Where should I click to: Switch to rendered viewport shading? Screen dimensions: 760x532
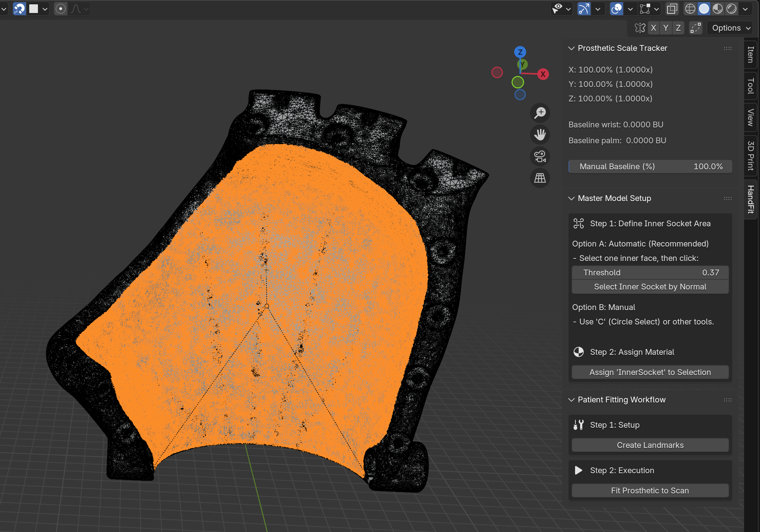(x=731, y=9)
